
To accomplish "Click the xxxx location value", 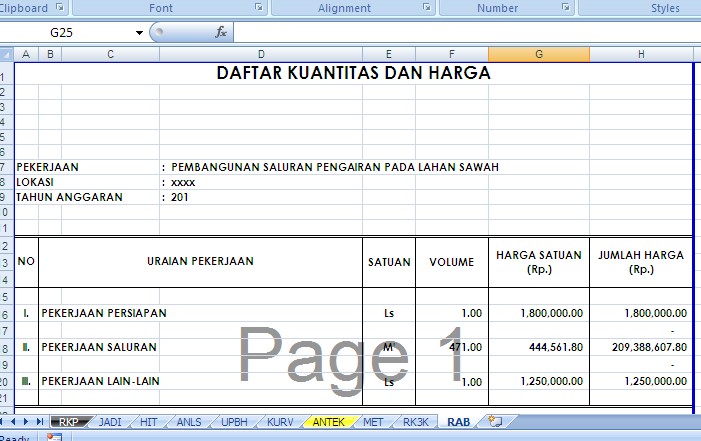I will (x=183, y=182).
